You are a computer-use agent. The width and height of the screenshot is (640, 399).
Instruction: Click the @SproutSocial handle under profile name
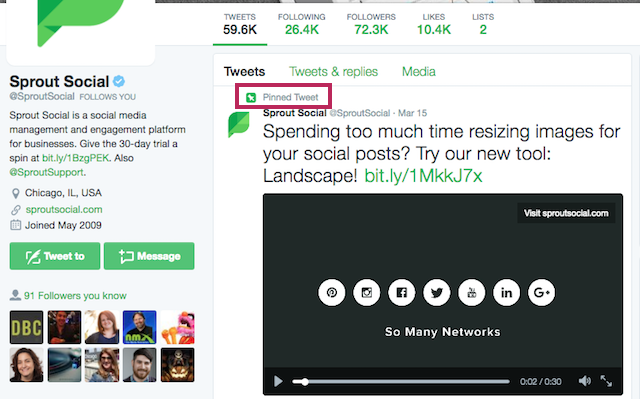point(42,97)
